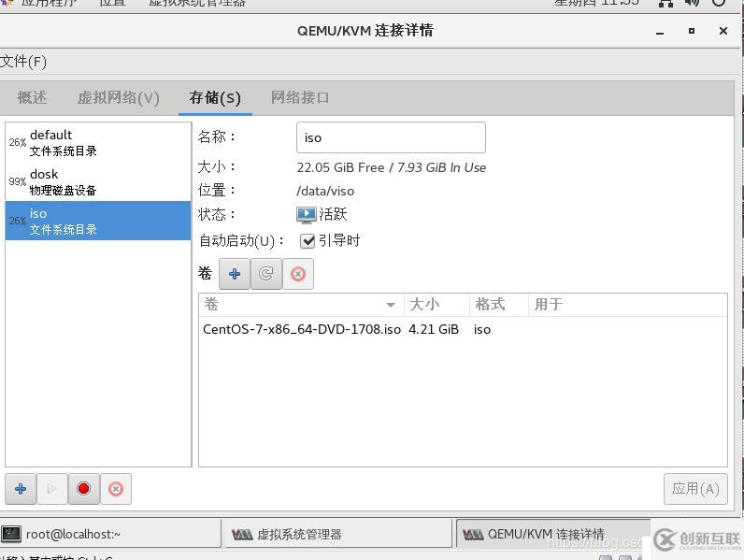Screen dimensions: 744x560
Task: Open the 文件(F) menu
Action: coord(23,62)
